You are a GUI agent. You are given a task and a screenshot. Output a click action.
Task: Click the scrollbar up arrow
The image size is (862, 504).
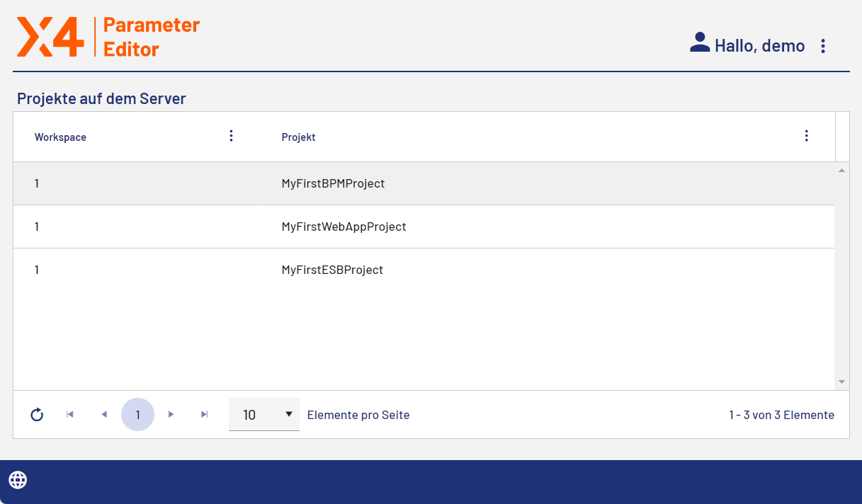(x=841, y=171)
